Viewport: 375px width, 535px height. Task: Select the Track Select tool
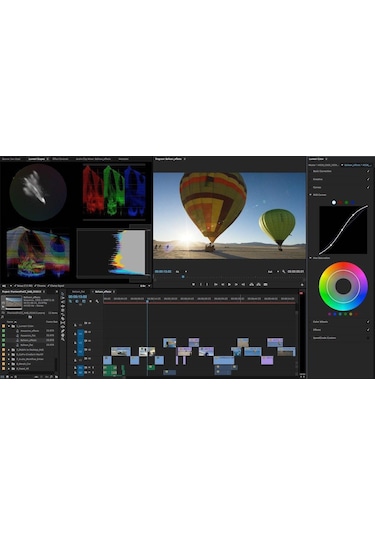tap(63, 298)
